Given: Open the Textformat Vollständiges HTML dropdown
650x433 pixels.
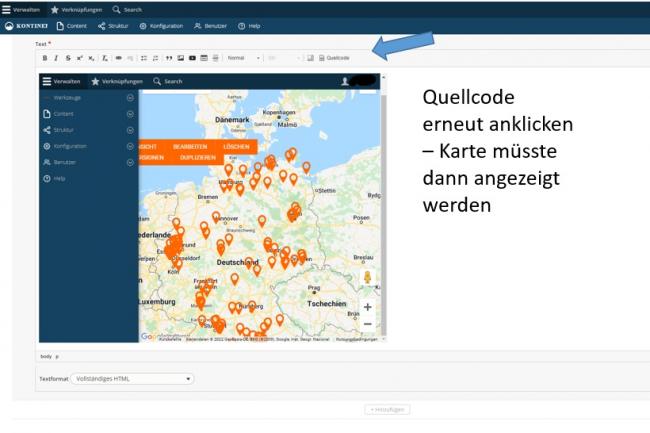Looking at the screenshot, I should pos(132,379).
